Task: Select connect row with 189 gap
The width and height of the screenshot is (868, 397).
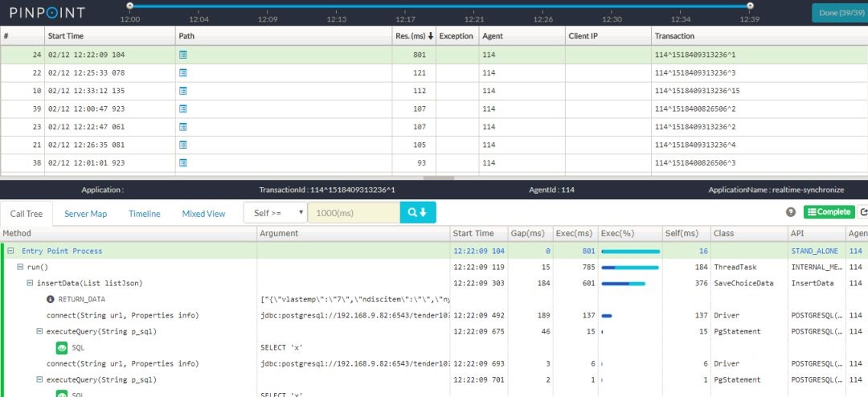Action: coord(434,316)
